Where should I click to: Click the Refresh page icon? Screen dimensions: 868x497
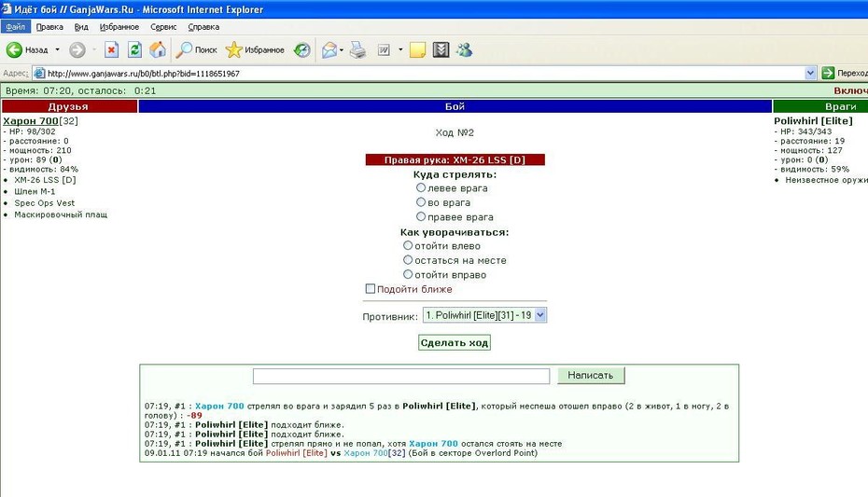coord(134,49)
